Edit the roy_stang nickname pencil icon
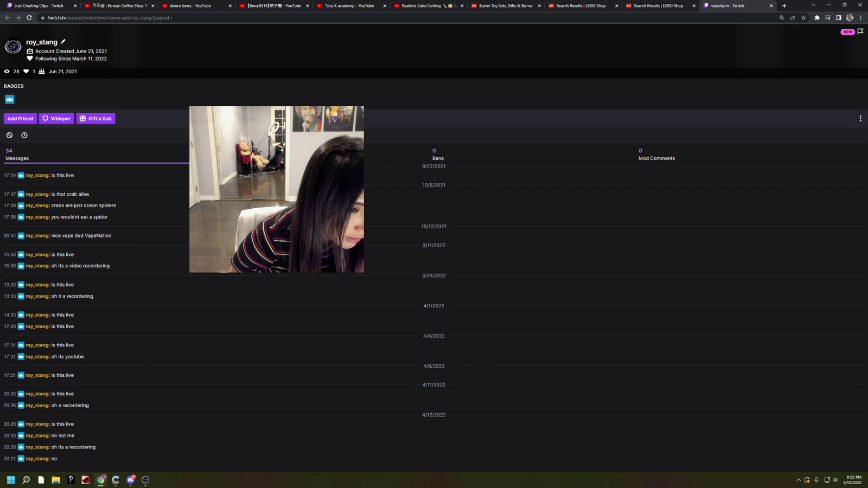This screenshot has width=868, height=488. (x=63, y=42)
